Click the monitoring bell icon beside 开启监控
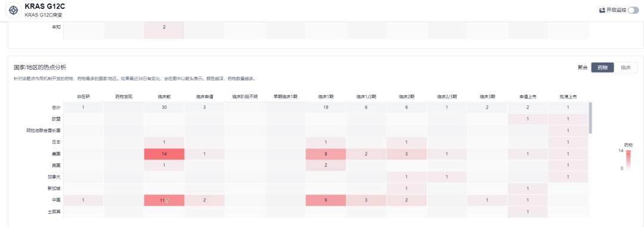This screenshot has height=227, width=644. click(x=602, y=10)
